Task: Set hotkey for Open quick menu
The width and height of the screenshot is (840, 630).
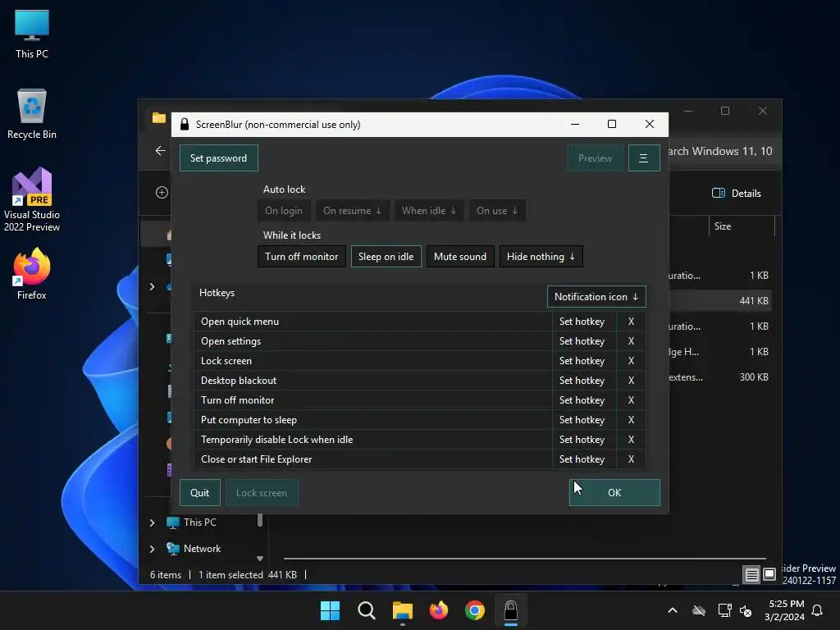Action: (x=582, y=322)
